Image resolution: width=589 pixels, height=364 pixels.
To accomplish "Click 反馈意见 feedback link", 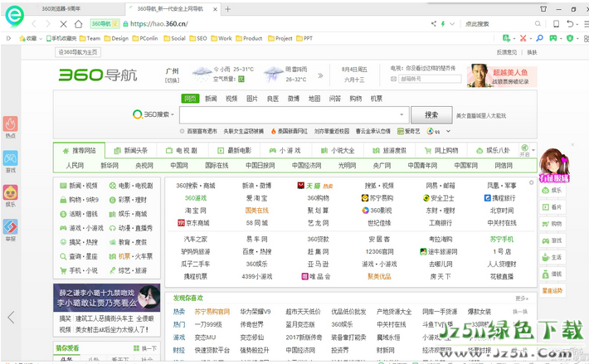I will [x=507, y=52].
